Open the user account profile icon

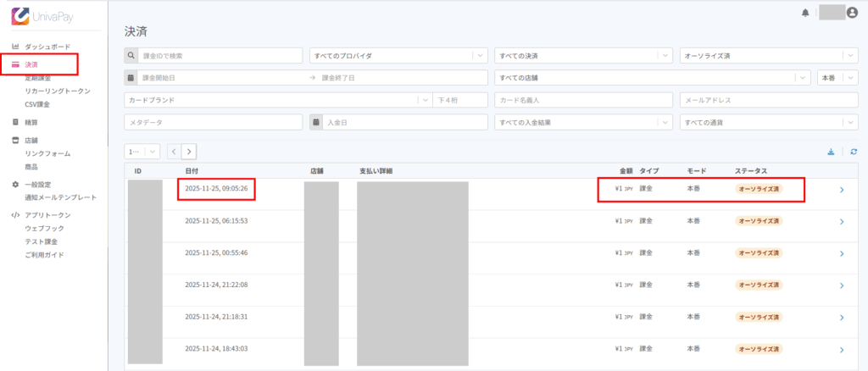(852, 13)
